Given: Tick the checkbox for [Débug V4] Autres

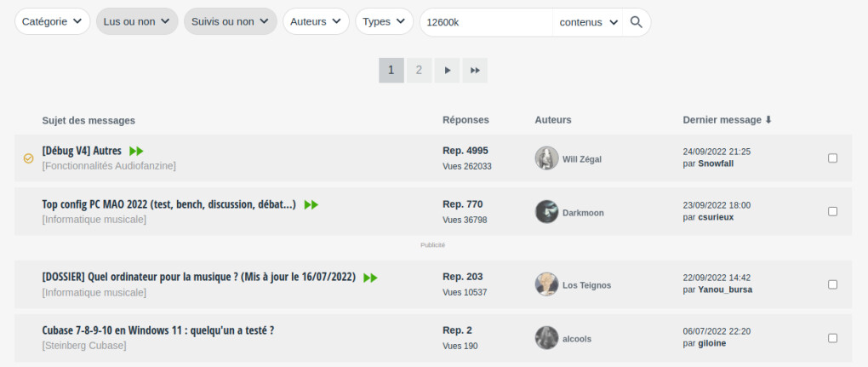Looking at the screenshot, I should point(832,158).
